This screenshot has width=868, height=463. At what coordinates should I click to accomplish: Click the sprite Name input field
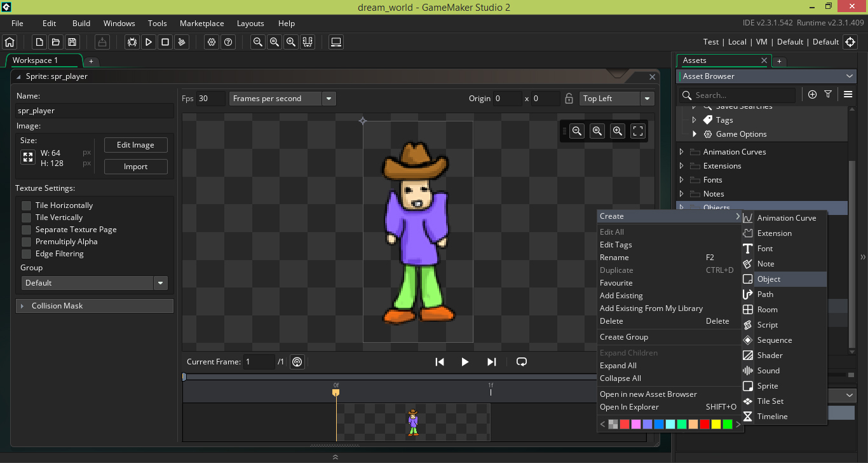pyautogui.click(x=95, y=111)
